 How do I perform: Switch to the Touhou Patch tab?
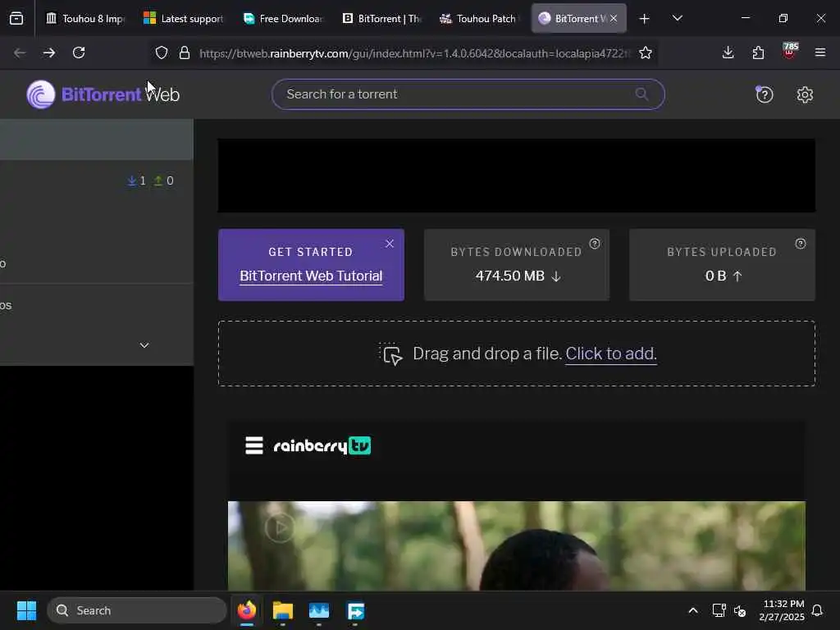coord(479,19)
